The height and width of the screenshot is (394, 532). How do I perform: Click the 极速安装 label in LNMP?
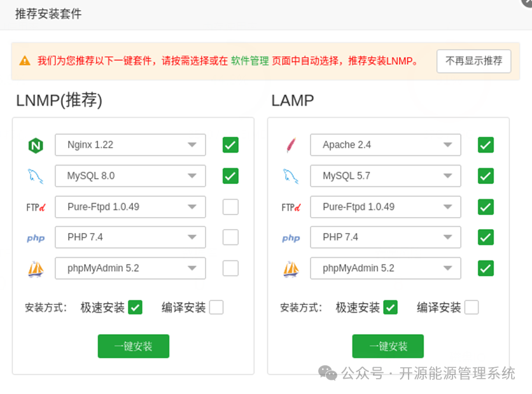point(102,308)
